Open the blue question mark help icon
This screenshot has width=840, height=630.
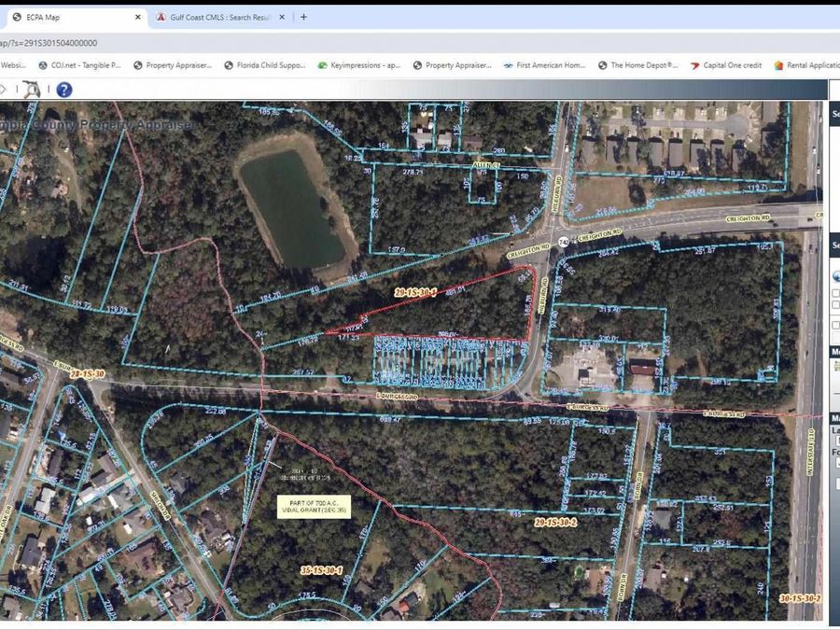point(63,90)
